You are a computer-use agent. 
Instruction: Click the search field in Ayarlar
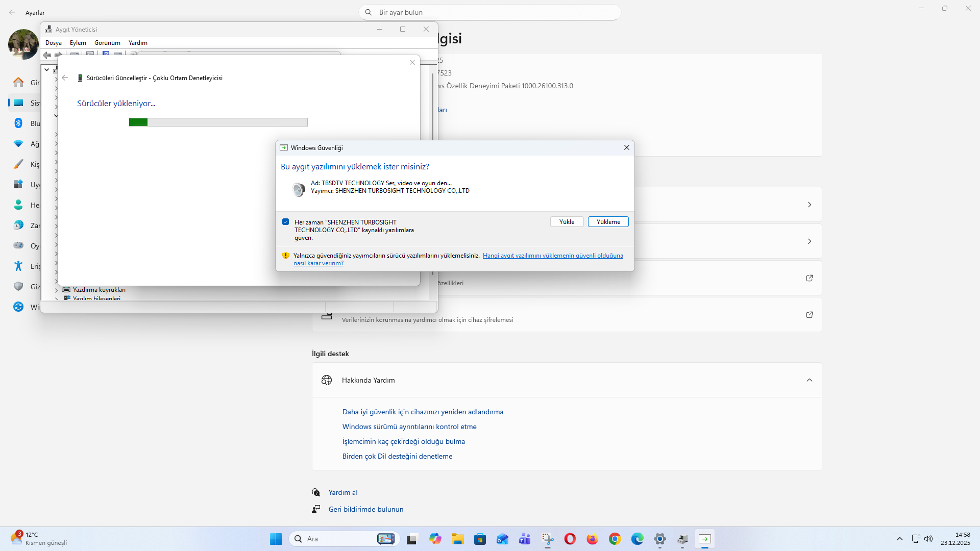point(490,12)
